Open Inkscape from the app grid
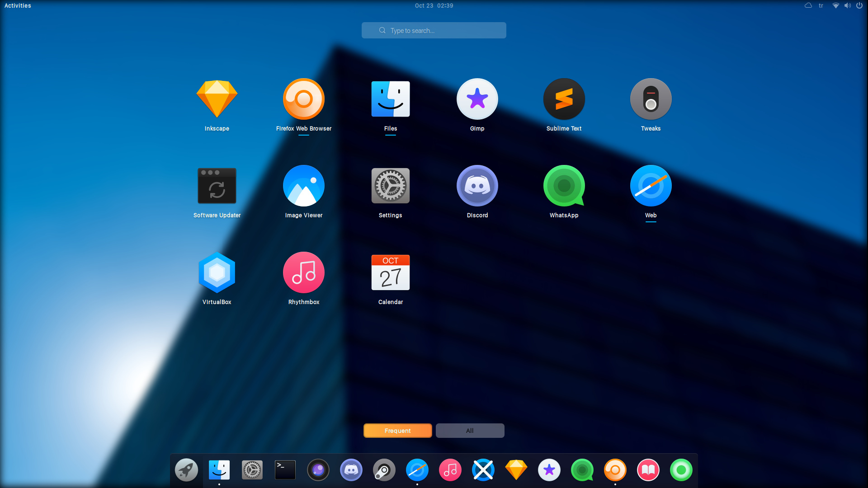Viewport: 868px width, 488px height. click(217, 99)
